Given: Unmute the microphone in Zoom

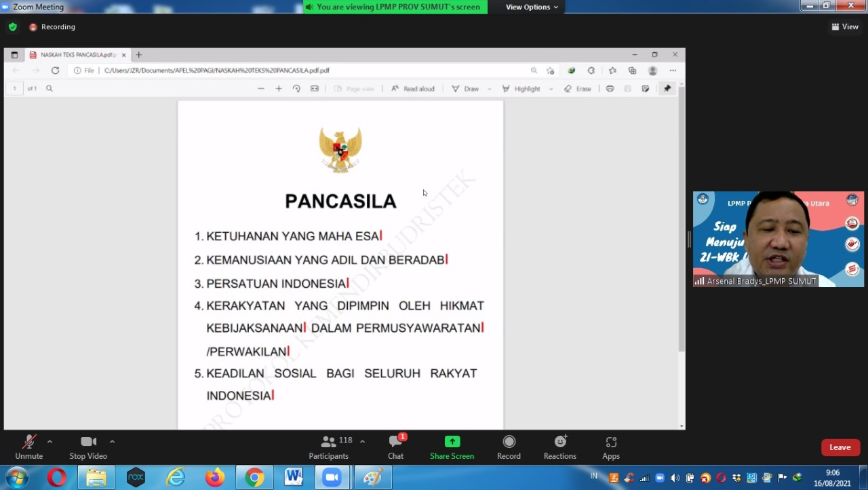Looking at the screenshot, I should (x=28, y=447).
